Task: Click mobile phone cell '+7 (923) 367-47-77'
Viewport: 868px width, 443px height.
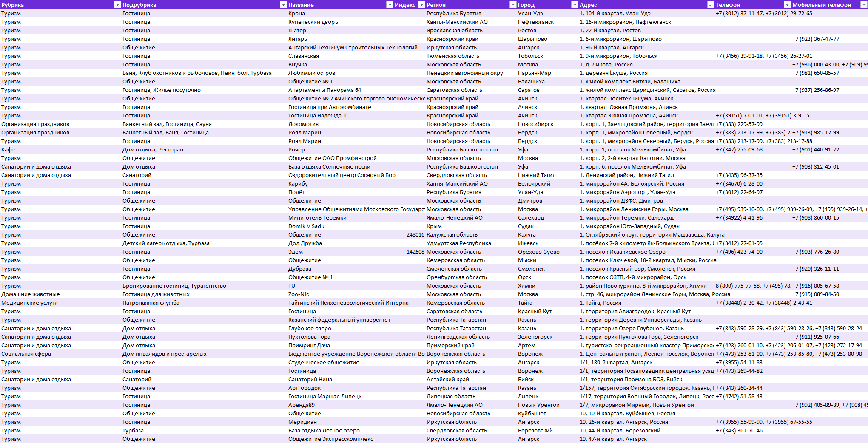Action: (x=830, y=39)
